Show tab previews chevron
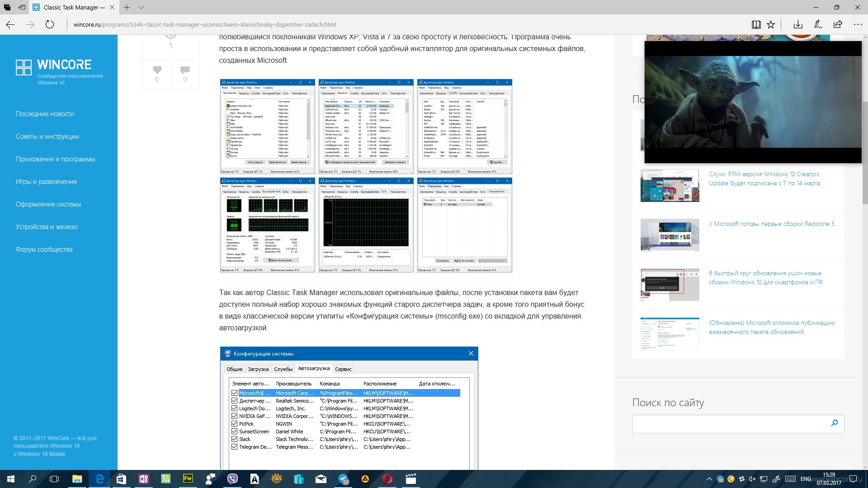Screen dimensions: 868x488 pos(141,7)
